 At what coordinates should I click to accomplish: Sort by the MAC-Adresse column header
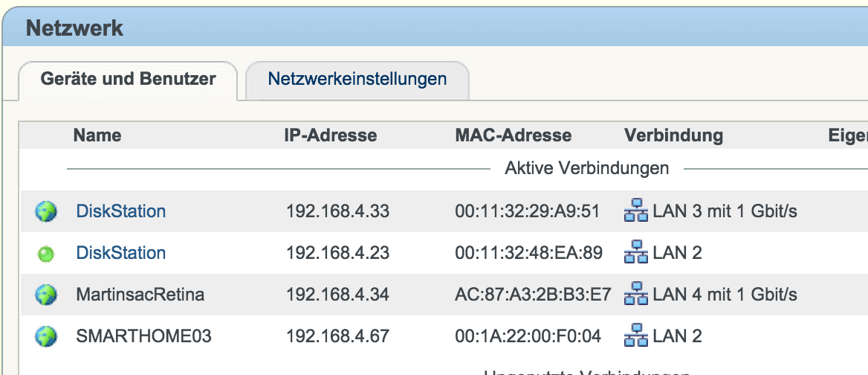click(514, 135)
